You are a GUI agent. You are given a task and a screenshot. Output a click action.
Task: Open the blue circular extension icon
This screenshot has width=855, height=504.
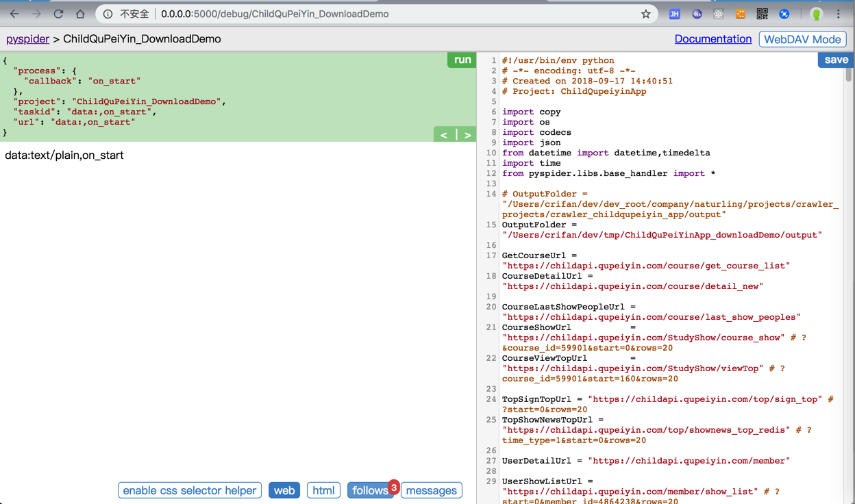(784, 14)
